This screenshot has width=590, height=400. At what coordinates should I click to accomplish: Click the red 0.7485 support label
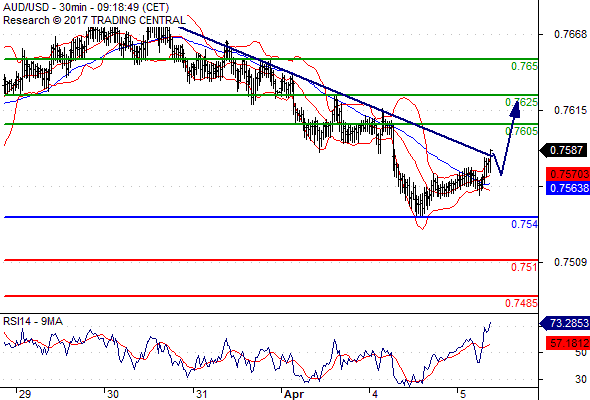[522, 303]
